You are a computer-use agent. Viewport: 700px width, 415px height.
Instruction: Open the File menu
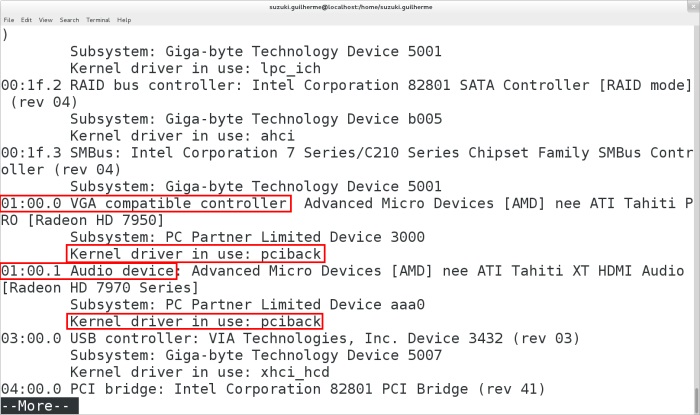click(x=8, y=19)
